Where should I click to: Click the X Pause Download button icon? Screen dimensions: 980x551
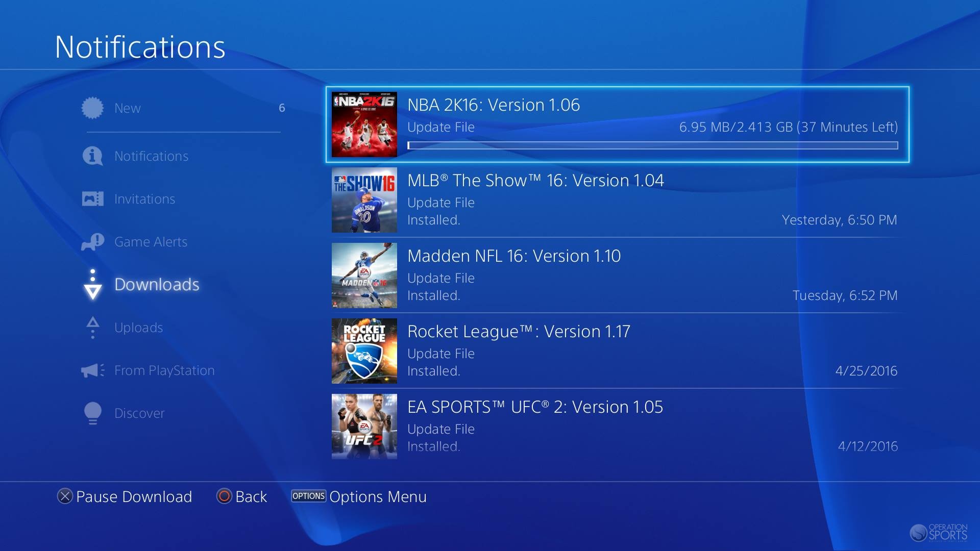[x=65, y=496]
